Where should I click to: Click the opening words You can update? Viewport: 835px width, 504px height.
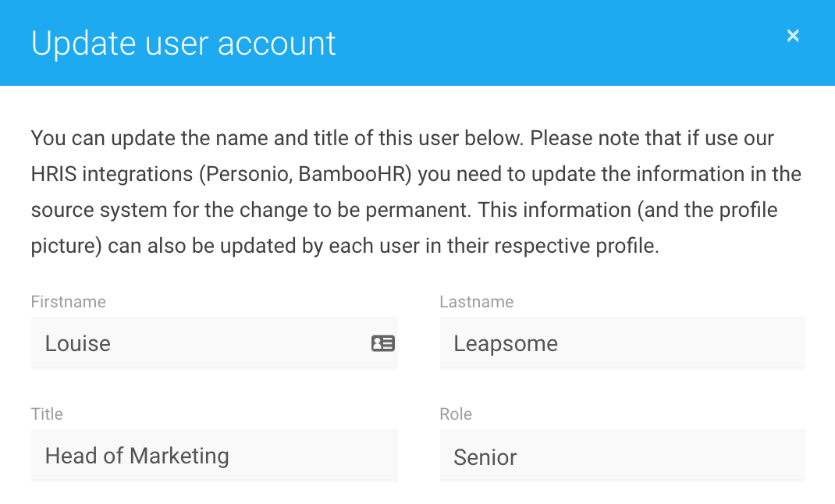[x=103, y=138]
